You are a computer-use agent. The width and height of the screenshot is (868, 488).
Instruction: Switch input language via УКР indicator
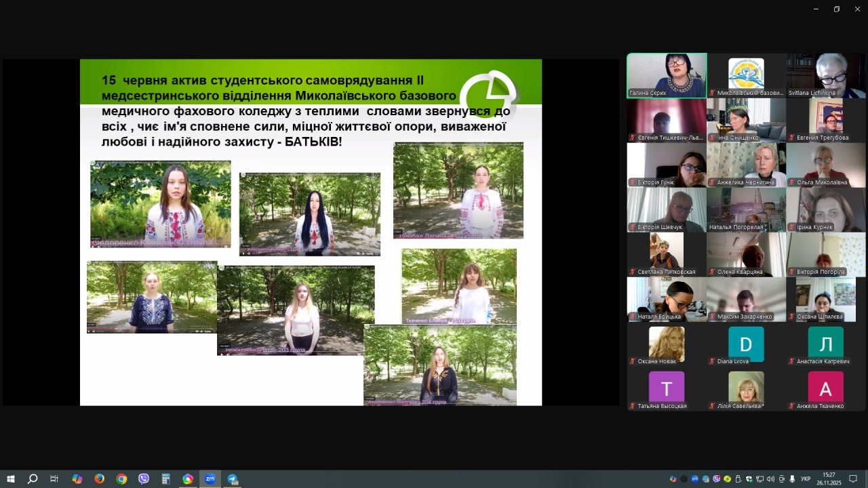coord(805,479)
